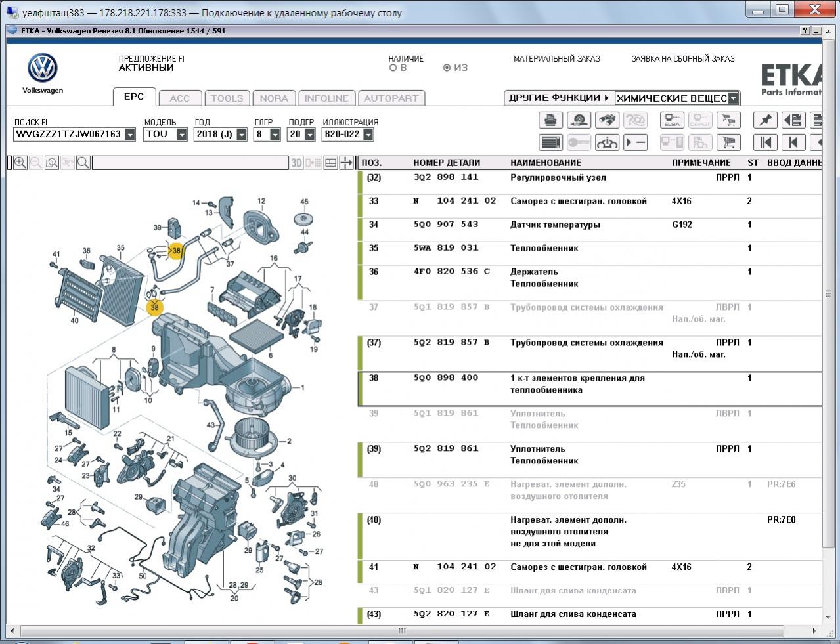
Task: Open the list view icon with horizontal lines
Action: pyautogui.click(x=551, y=142)
